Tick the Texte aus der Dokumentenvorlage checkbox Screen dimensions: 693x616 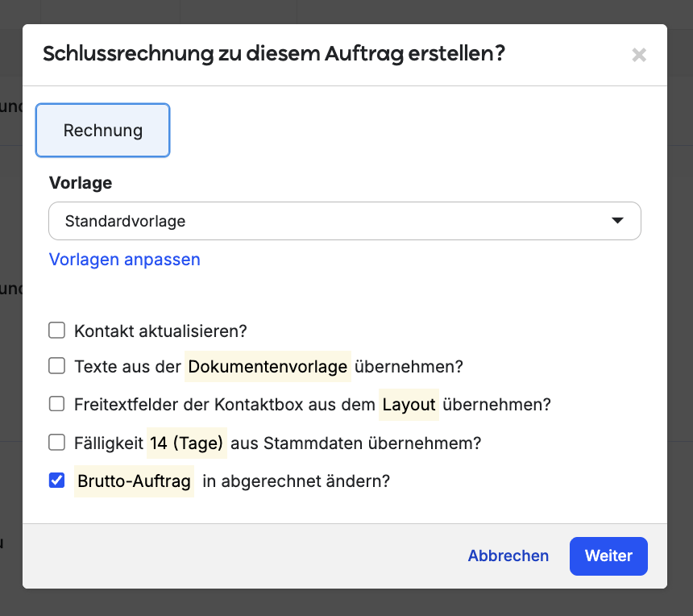click(57, 366)
